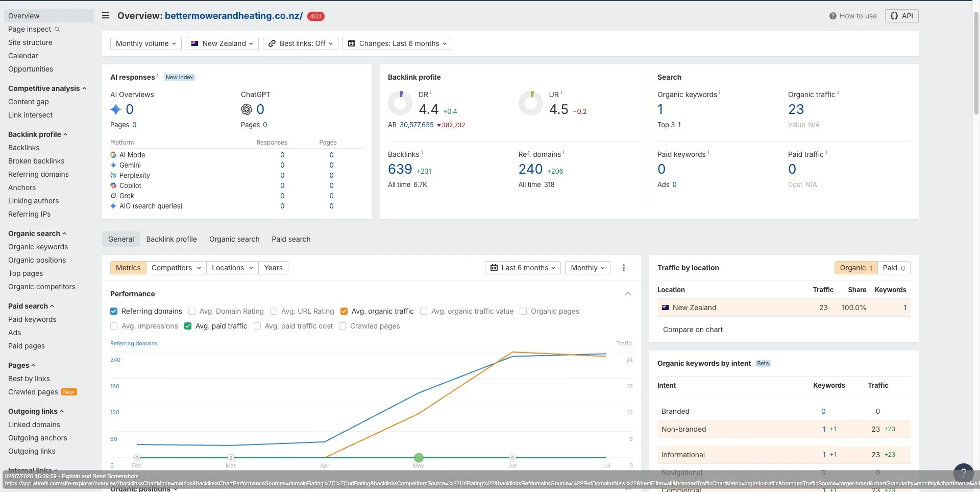Viewport: 980px width, 492px height.
Task: Uncheck Avg. organic traffic checkbox
Action: pyautogui.click(x=344, y=311)
